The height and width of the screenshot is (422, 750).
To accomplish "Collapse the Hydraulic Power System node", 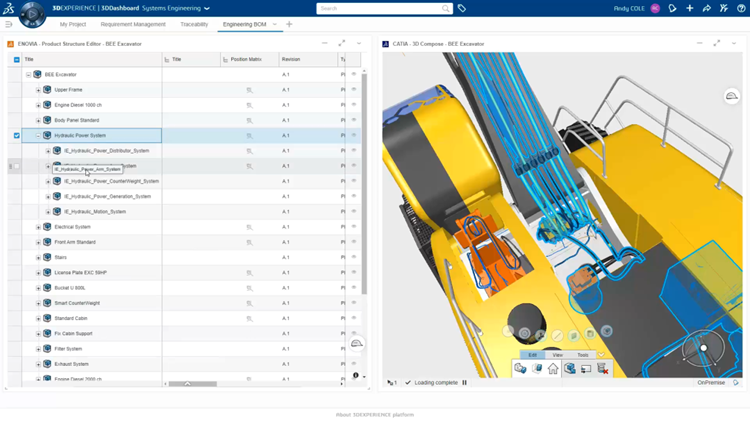I will [38, 135].
